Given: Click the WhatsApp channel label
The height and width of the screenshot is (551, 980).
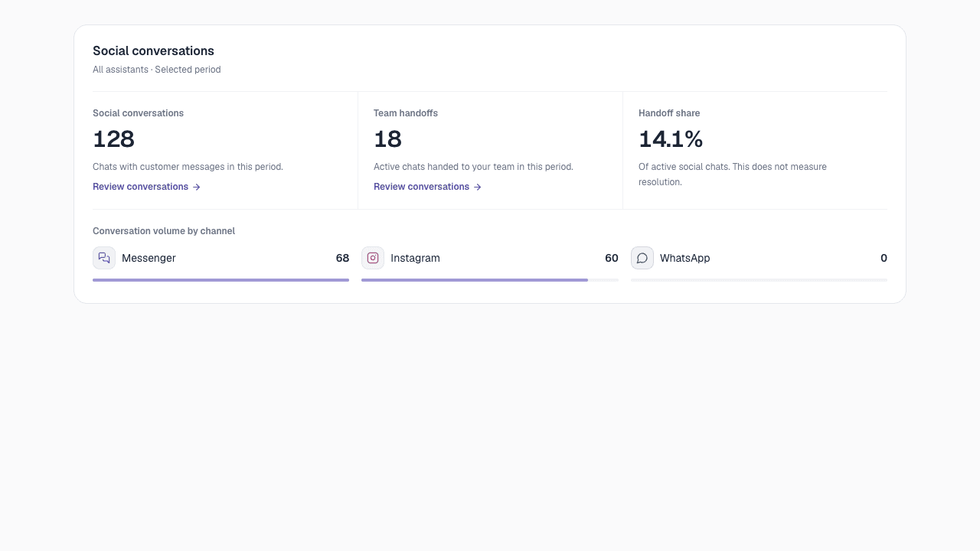Looking at the screenshot, I should pyautogui.click(x=684, y=258).
